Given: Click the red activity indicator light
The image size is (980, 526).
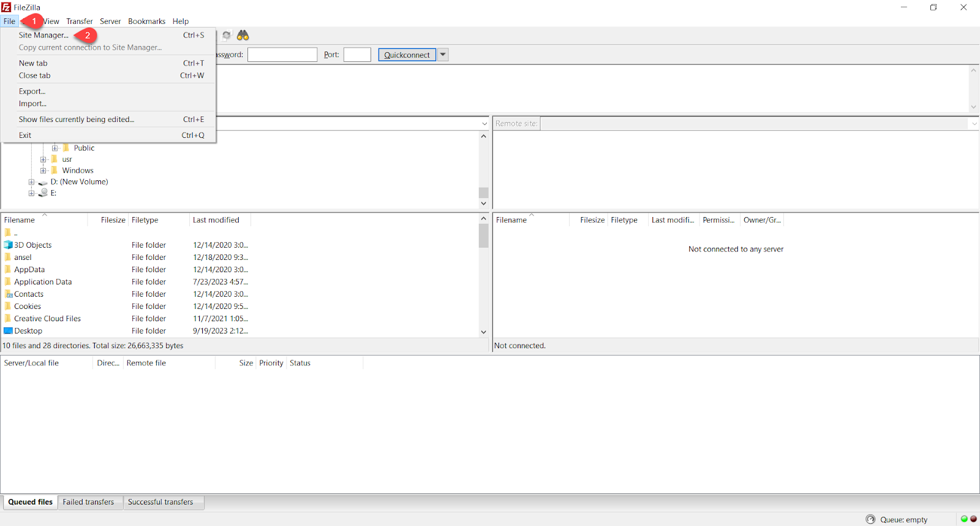Looking at the screenshot, I should 973,519.
